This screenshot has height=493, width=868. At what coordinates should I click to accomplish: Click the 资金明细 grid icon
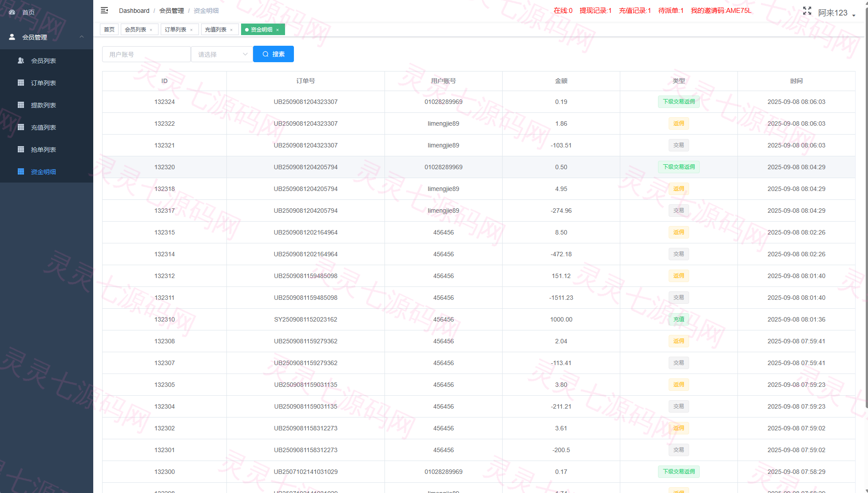click(x=21, y=171)
